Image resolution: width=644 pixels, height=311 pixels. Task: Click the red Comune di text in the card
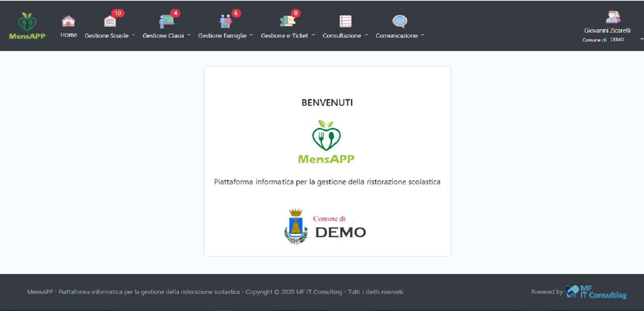tap(329, 219)
